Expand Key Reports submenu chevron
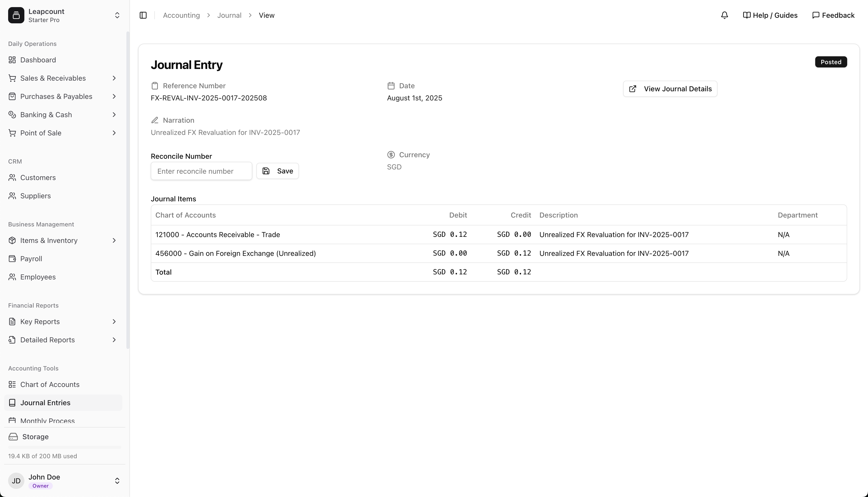Image resolution: width=868 pixels, height=497 pixels. tap(114, 322)
